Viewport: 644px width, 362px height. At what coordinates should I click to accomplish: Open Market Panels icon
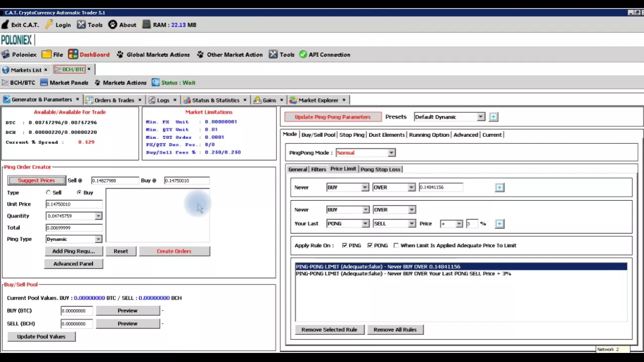(44, 82)
